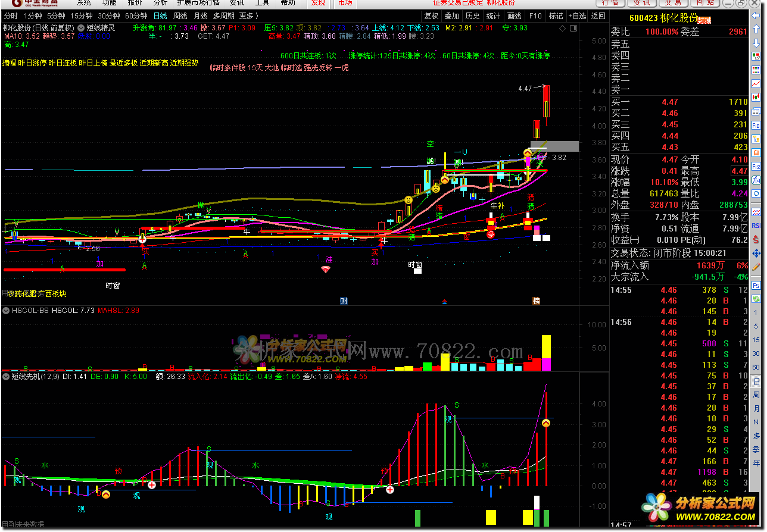This screenshot has height=532, width=767.
Task: Click the 画线 button
Action: click(x=514, y=16)
